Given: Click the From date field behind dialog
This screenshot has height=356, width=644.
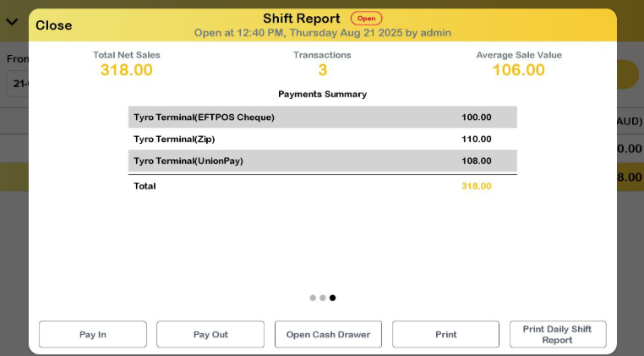Looking at the screenshot, I should pos(17,83).
